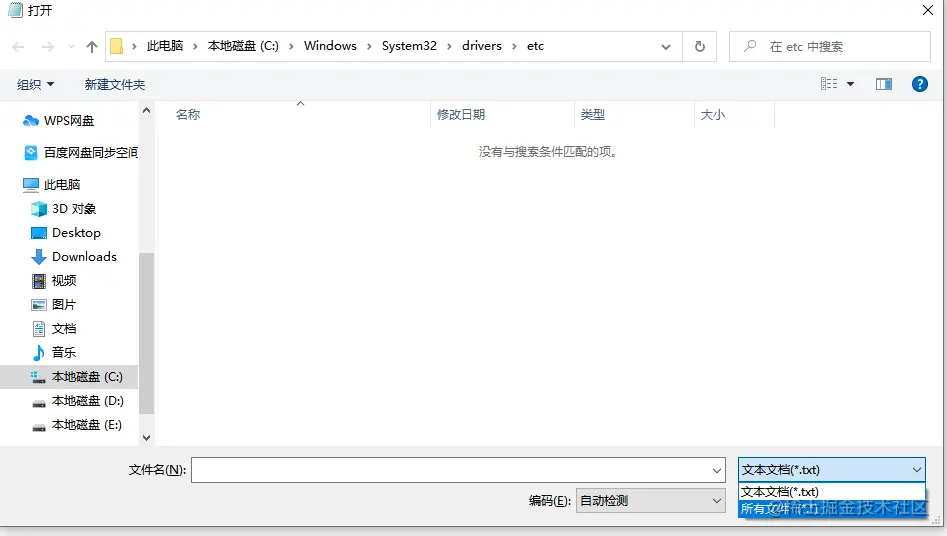Image resolution: width=947 pixels, height=536 pixels.
Task: Open 文档 folder in sidebar
Action: coord(63,329)
